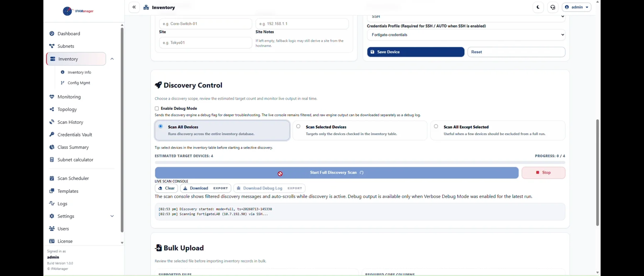Collapse the sidebar with double chevron
Image resolution: width=644 pixels, height=276 pixels.
[x=134, y=7]
